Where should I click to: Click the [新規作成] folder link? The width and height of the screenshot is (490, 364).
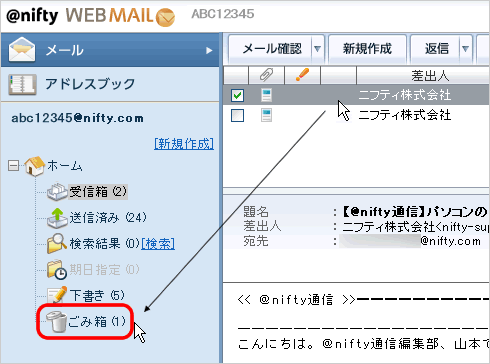click(184, 144)
